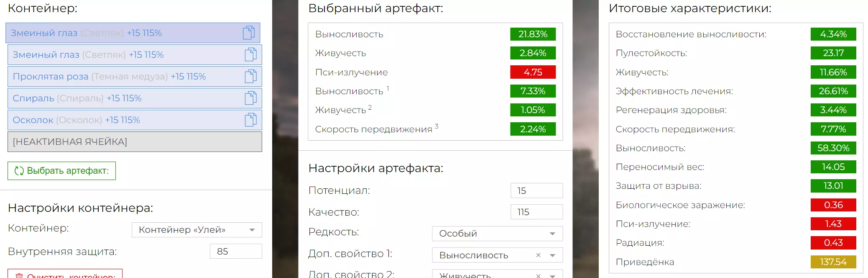Click the Качество value field
868x278 pixels.
pyautogui.click(x=536, y=212)
